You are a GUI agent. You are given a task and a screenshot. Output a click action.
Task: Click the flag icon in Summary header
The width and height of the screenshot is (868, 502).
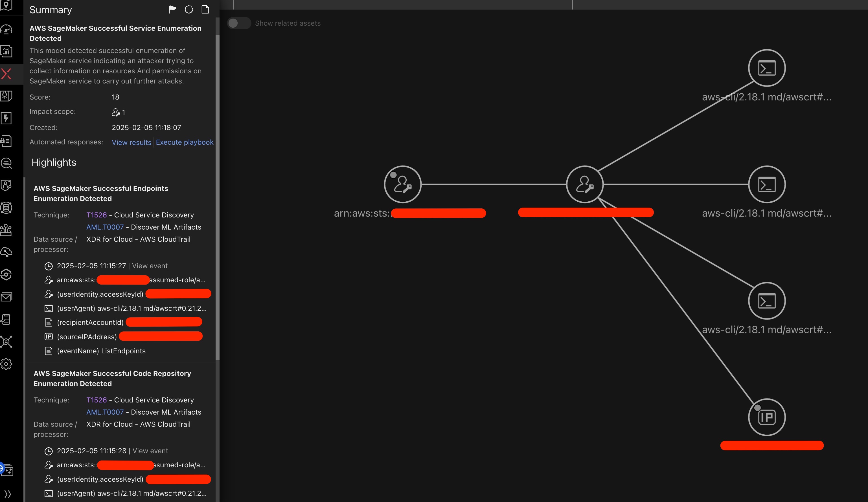(173, 9)
